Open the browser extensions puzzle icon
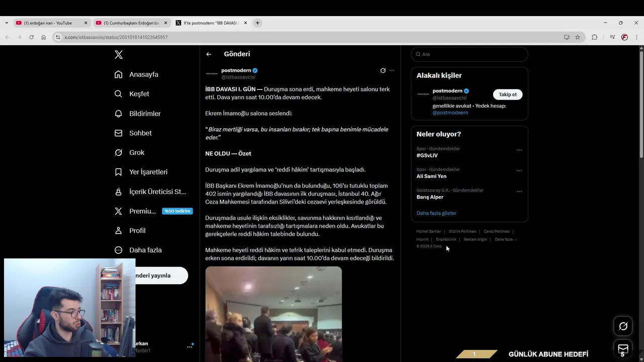This screenshot has width=644, height=362. tap(594, 37)
